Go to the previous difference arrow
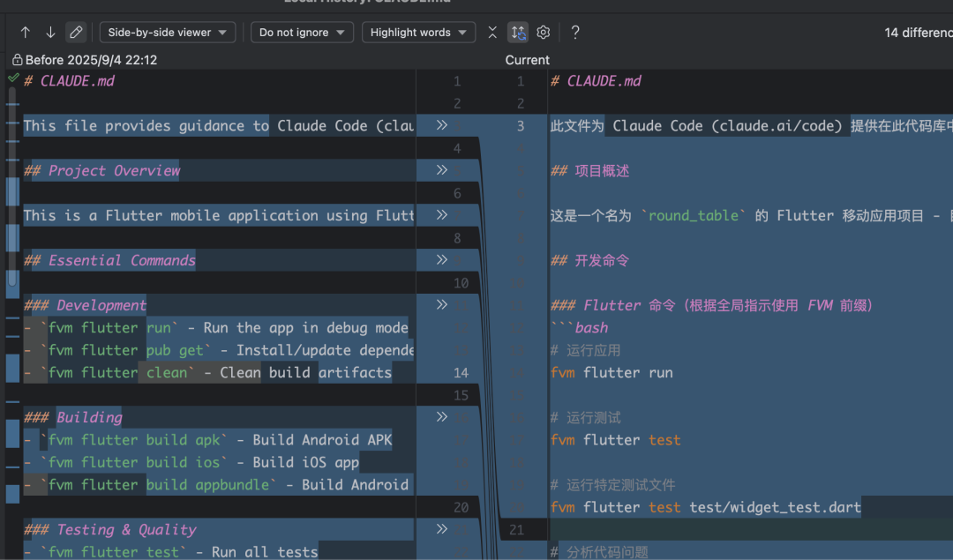The image size is (953, 560). click(x=25, y=33)
